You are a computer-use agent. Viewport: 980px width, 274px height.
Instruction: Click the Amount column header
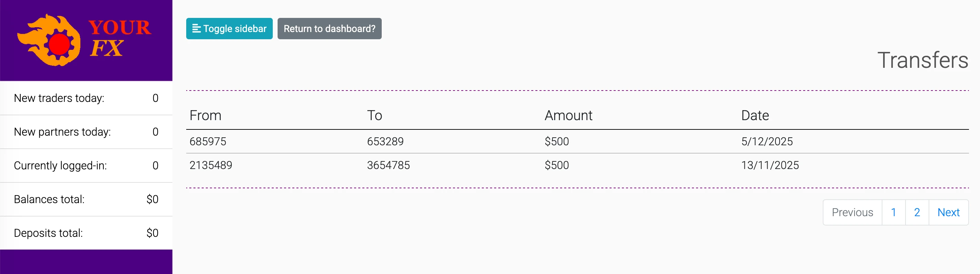pos(568,116)
